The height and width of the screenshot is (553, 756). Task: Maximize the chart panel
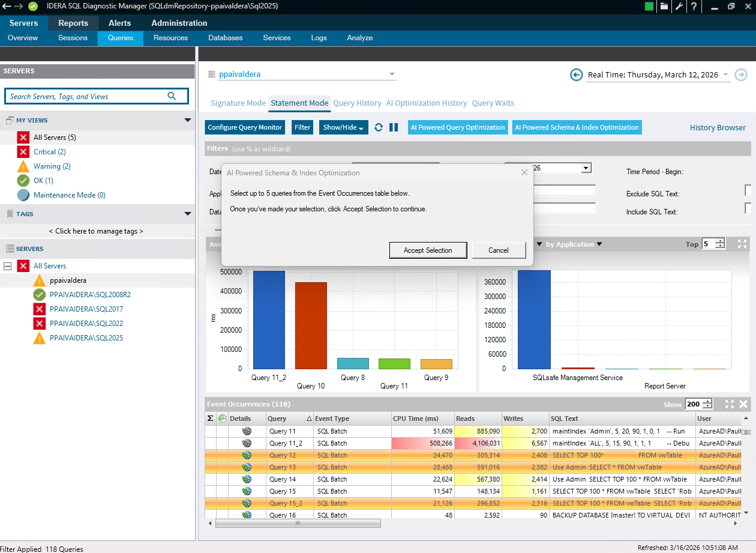[742, 244]
